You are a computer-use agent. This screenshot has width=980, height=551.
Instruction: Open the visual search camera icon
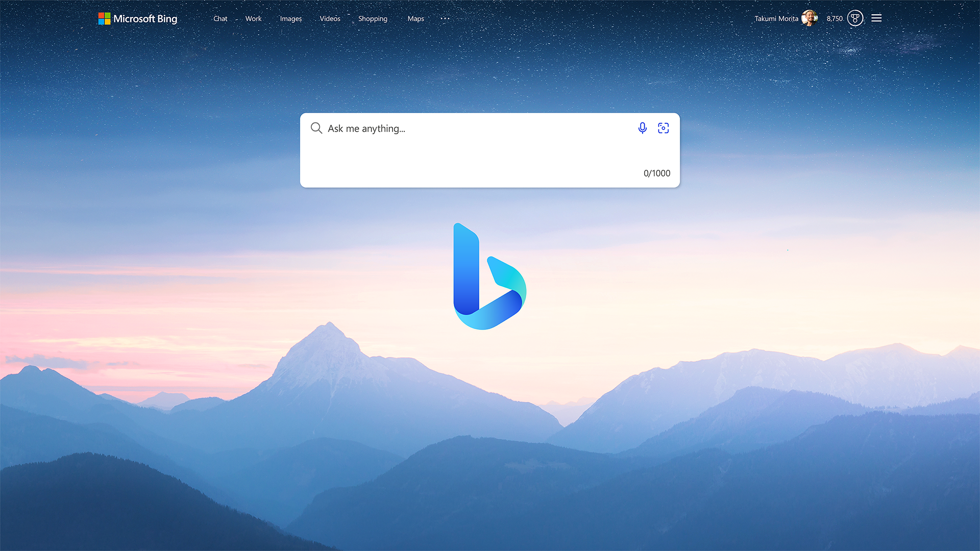pyautogui.click(x=664, y=128)
